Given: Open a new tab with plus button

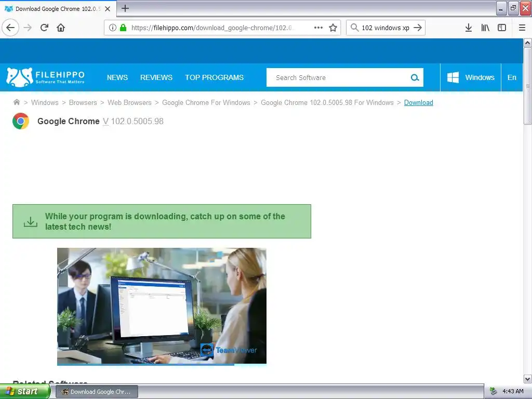Looking at the screenshot, I should pyautogui.click(x=125, y=8).
